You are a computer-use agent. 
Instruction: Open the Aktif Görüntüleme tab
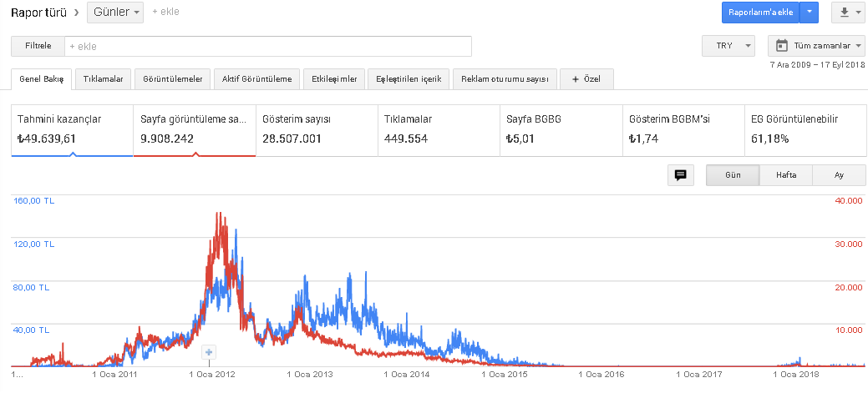point(256,79)
